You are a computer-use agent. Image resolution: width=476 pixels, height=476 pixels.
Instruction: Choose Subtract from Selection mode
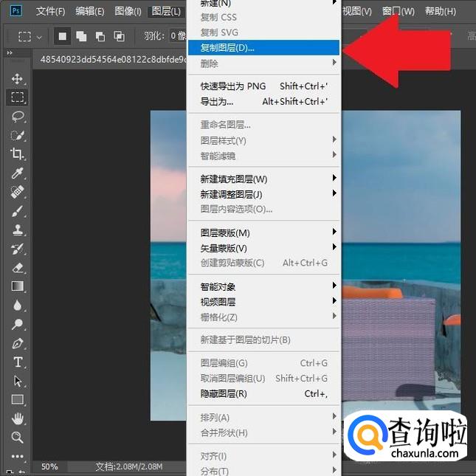100,36
